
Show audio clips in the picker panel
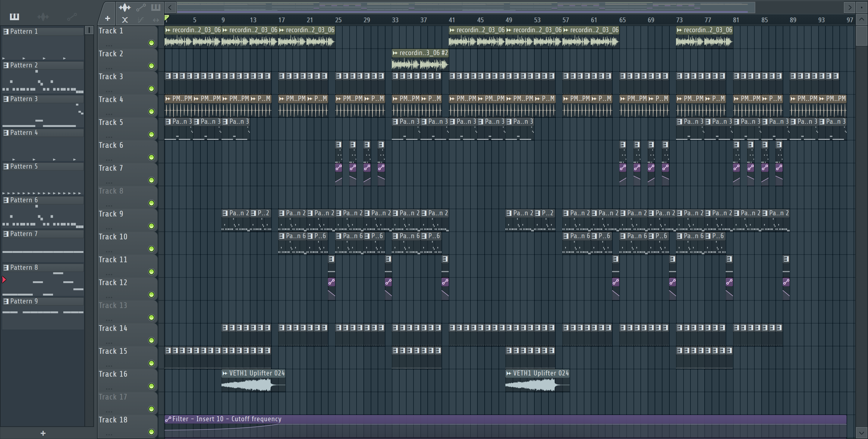point(43,17)
